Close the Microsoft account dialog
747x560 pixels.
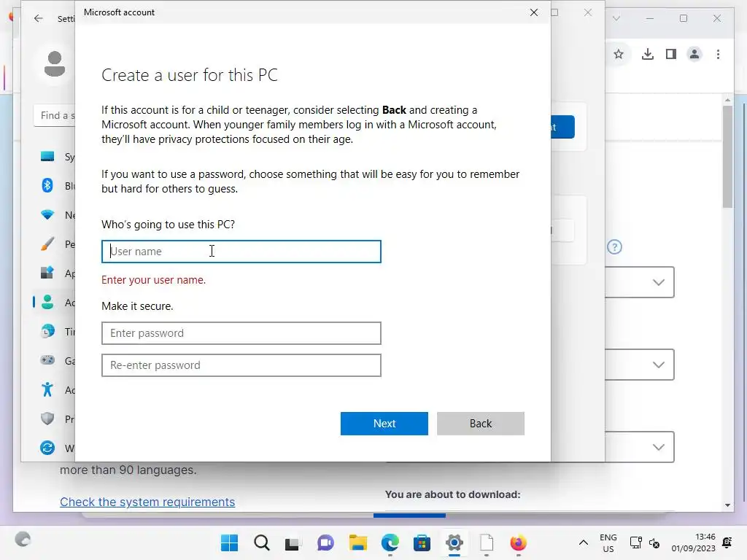click(534, 12)
